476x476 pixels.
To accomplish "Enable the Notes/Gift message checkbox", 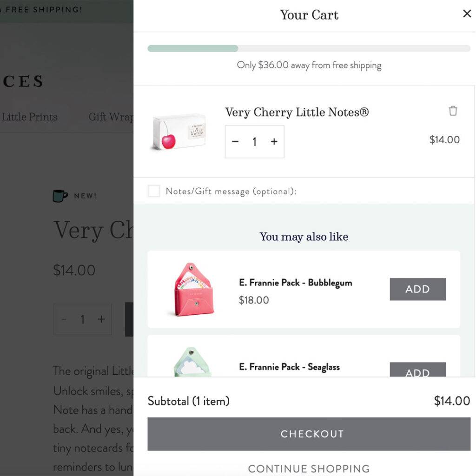I will [154, 191].
